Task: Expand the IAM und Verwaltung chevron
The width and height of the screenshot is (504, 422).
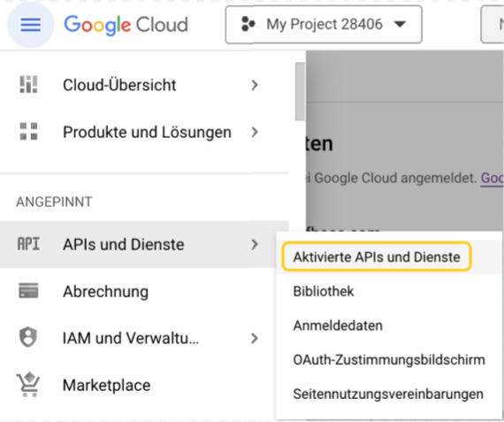Action: (255, 338)
